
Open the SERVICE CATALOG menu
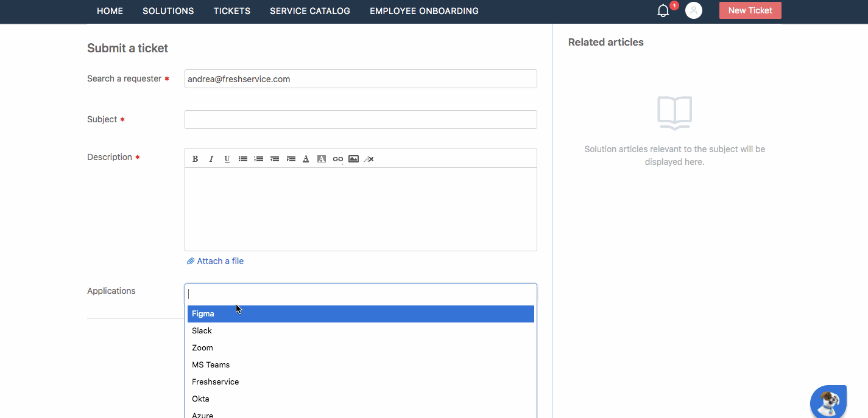pos(310,11)
